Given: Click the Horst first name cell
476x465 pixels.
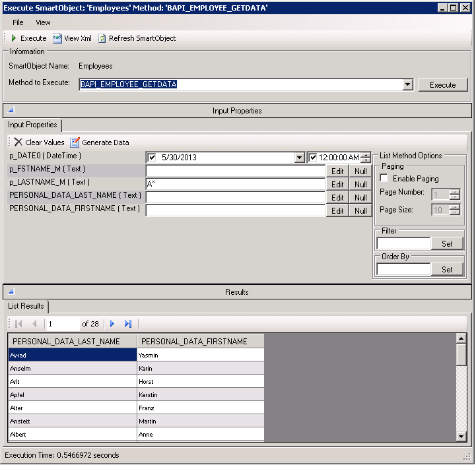Looking at the screenshot, I should coord(201,381).
